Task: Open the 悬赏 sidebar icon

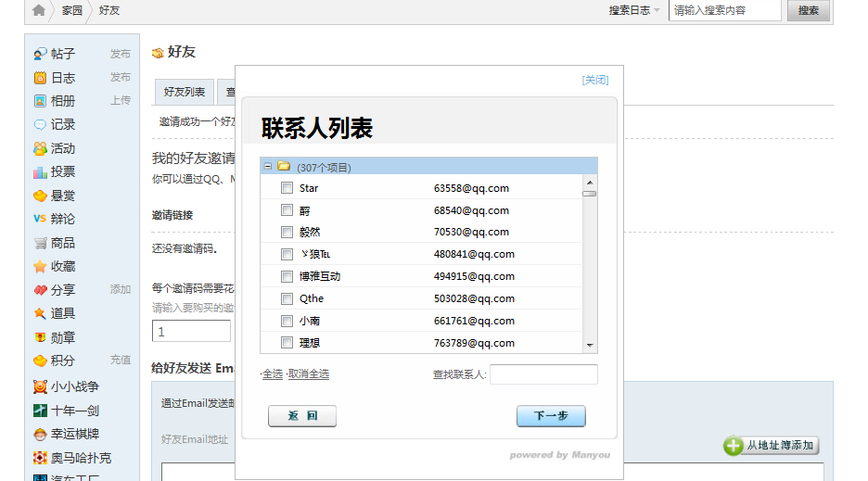Action: pyautogui.click(x=40, y=196)
